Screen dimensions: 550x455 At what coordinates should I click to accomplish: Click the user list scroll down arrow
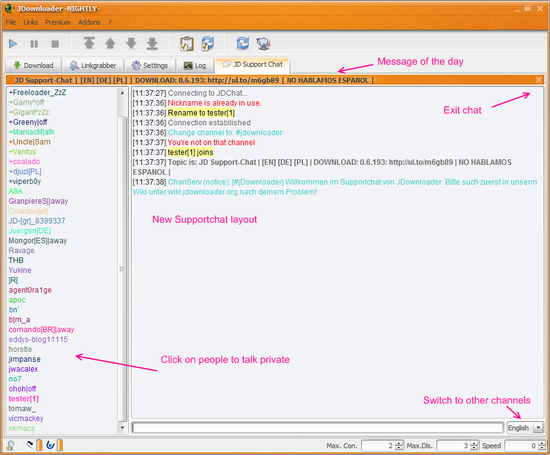[x=122, y=428]
